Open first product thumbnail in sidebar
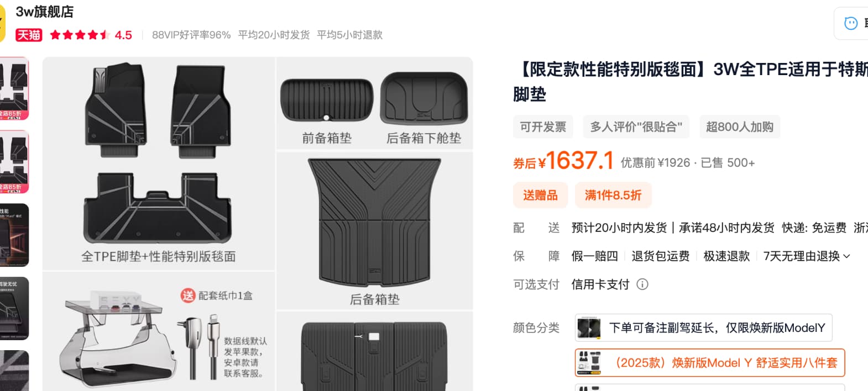 14,88
